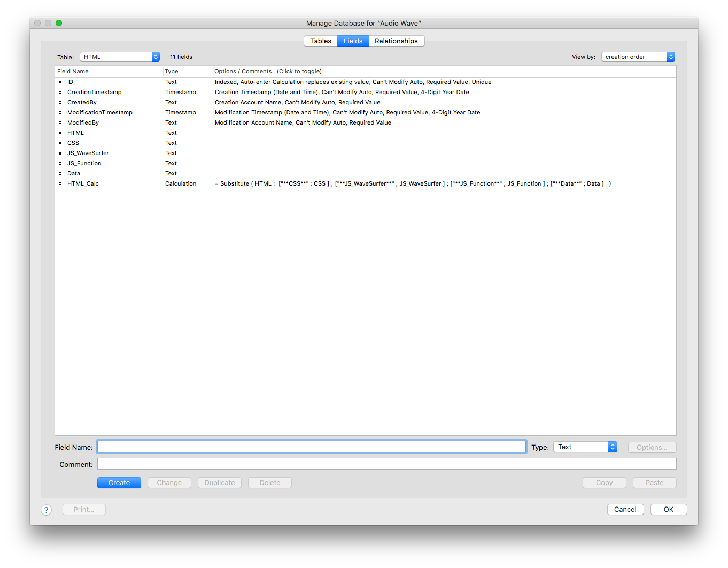Click the Change button

pyautogui.click(x=169, y=482)
